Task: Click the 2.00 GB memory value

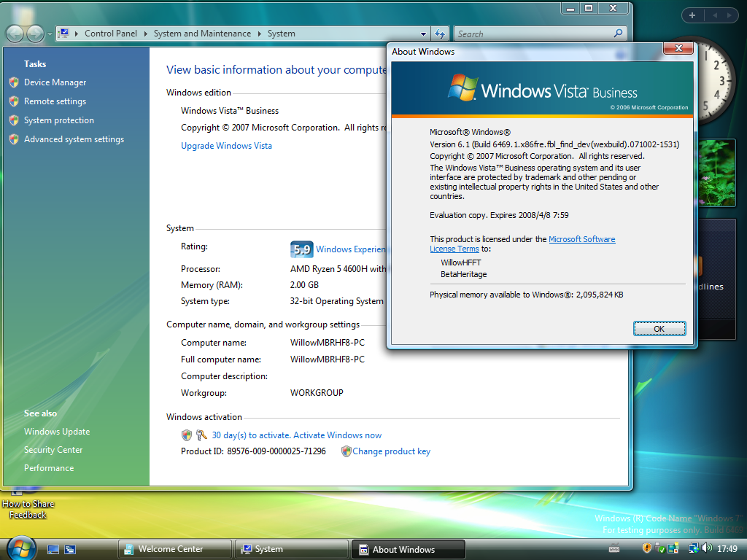Action: click(x=304, y=285)
